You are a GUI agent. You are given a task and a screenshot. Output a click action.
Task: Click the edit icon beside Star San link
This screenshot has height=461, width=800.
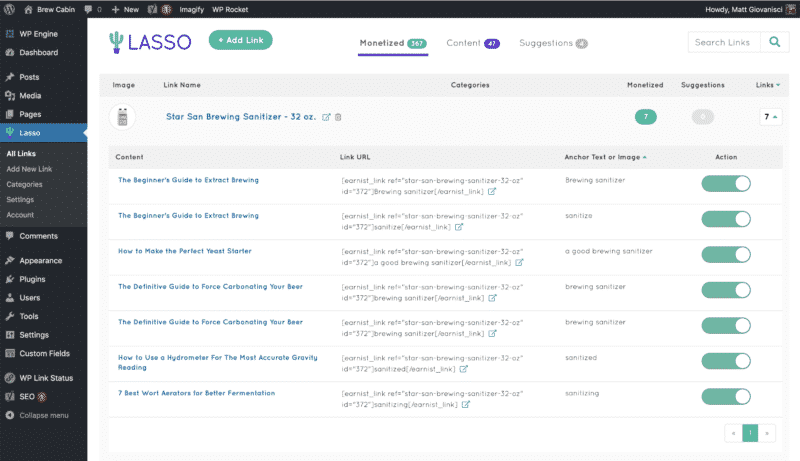click(x=326, y=117)
